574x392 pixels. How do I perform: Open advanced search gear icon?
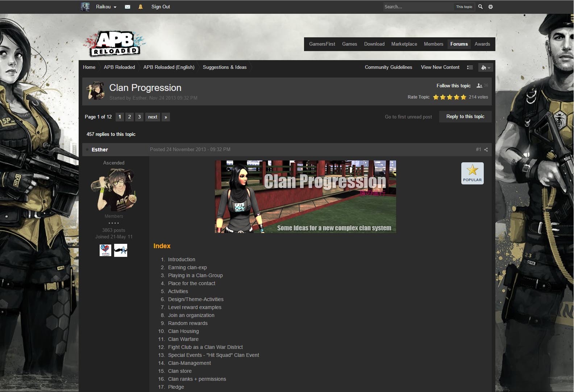pos(491,7)
